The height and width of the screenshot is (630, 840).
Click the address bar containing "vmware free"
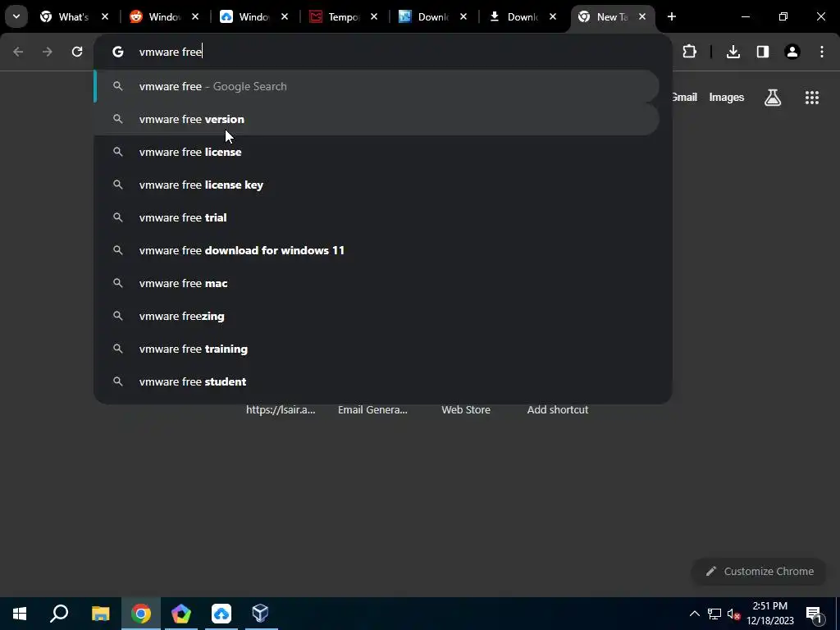[x=382, y=52]
